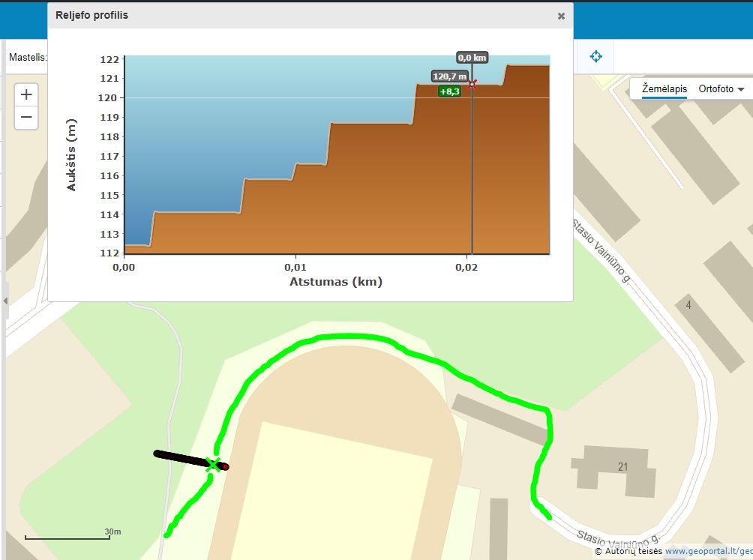Click the red X marker on chart
The height and width of the screenshot is (560, 753).
(472, 85)
